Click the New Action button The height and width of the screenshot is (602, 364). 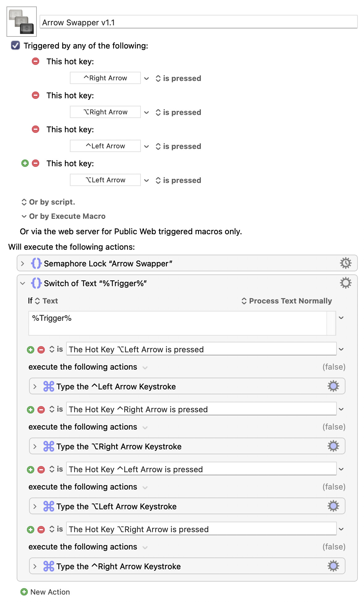[45, 592]
